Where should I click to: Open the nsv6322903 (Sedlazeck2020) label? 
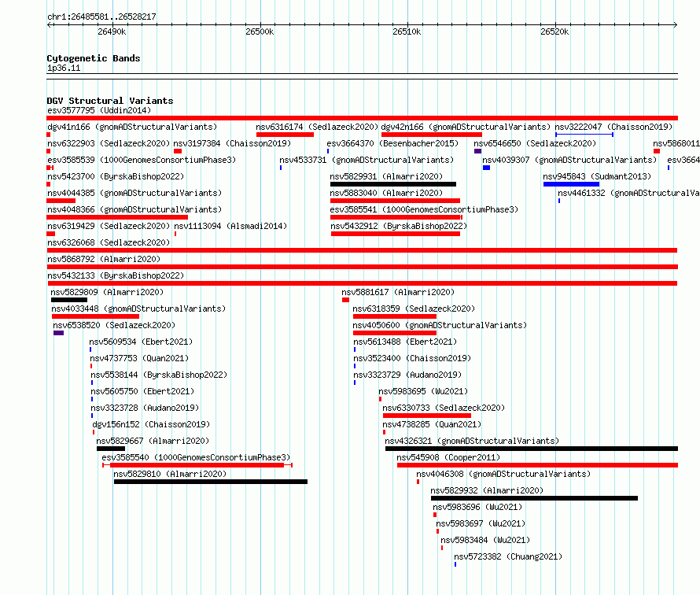pos(109,143)
